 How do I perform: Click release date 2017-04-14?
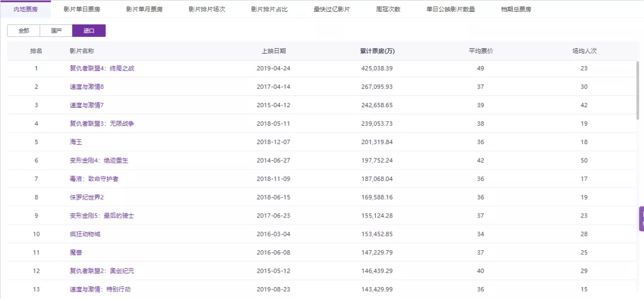pos(274,87)
